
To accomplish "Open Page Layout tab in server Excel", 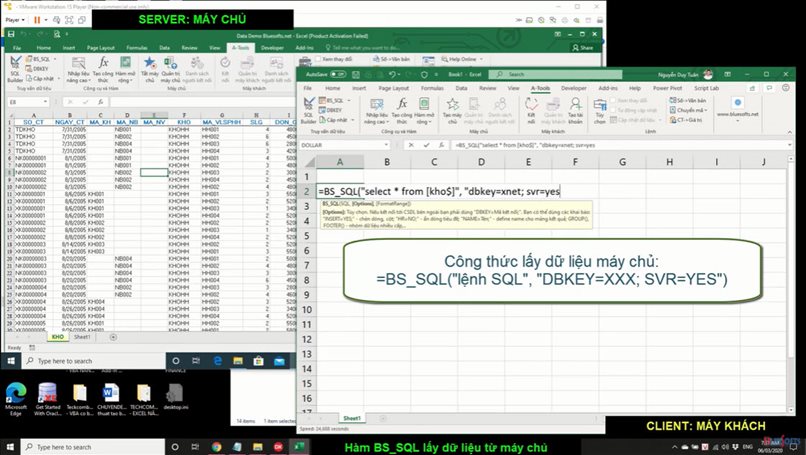I will pos(101,48).
